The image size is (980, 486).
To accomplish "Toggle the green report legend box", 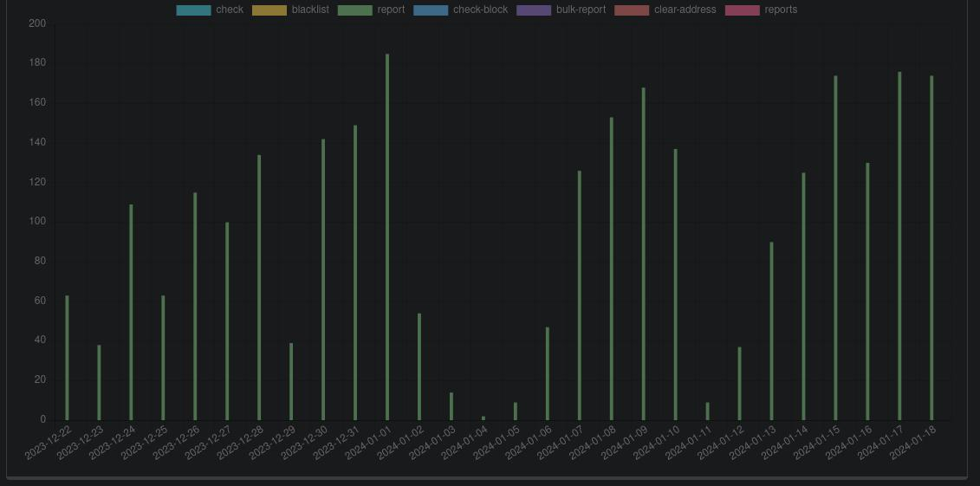I will point(355,10).
